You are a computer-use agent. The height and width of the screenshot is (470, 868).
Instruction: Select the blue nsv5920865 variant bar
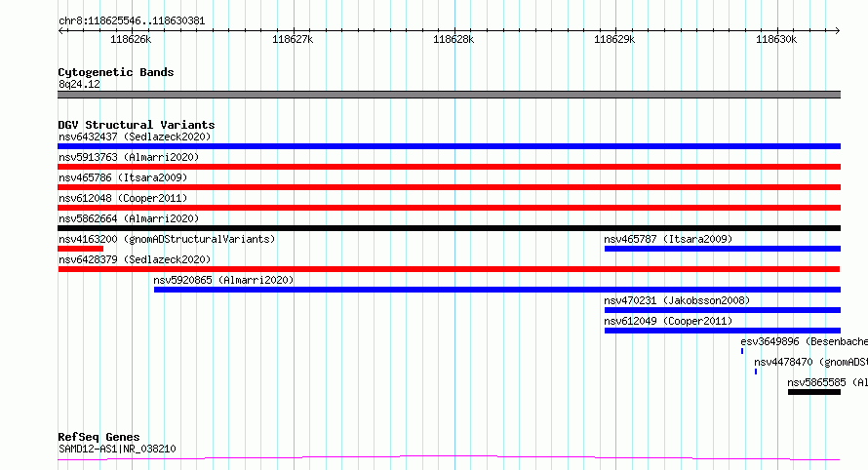click(497, 290)
